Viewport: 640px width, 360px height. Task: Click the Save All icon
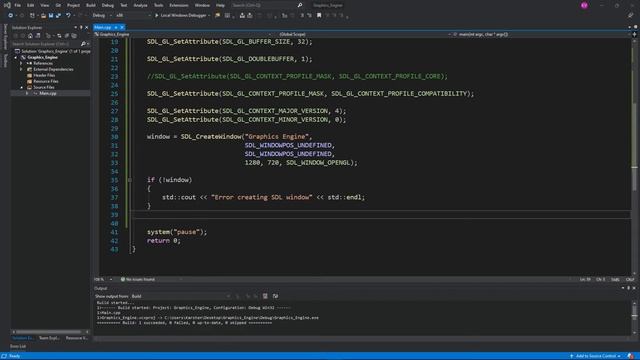(x=58, y=16)
